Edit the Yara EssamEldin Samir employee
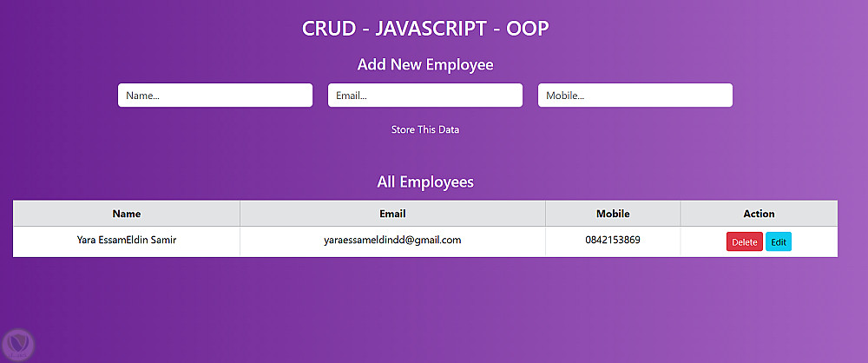868x363 pixels. 779,241
